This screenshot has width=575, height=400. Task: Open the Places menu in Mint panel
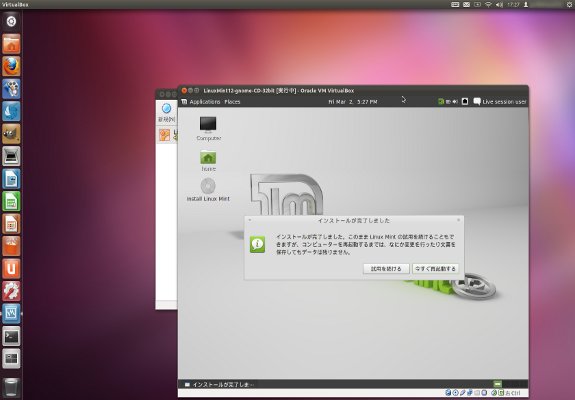tap(232, 102)
